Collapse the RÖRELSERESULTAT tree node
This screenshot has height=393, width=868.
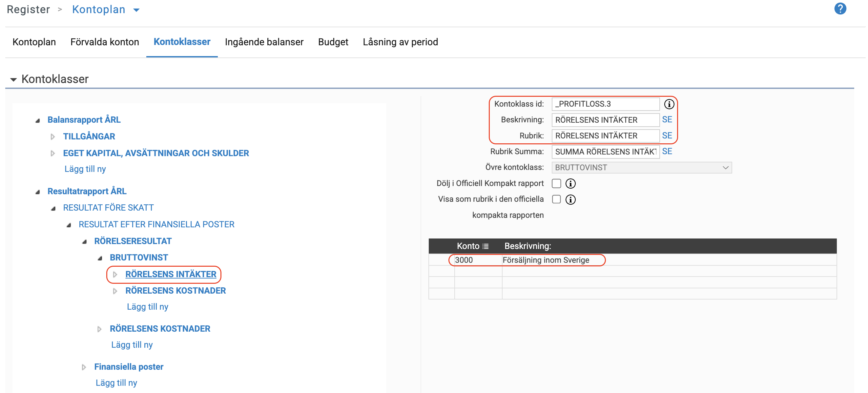coord(85,241)
